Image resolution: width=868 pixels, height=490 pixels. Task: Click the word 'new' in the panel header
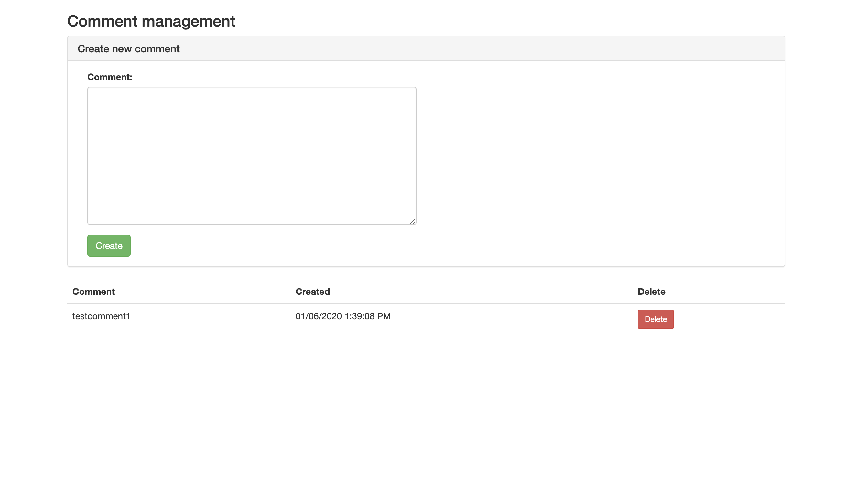click(122, 49)
